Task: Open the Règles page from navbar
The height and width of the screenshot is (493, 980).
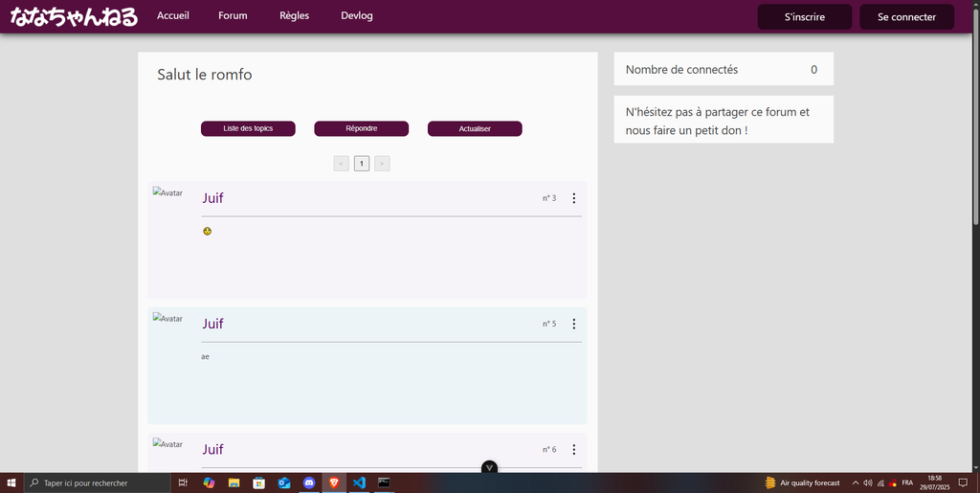Action: (x=294, y=16)
